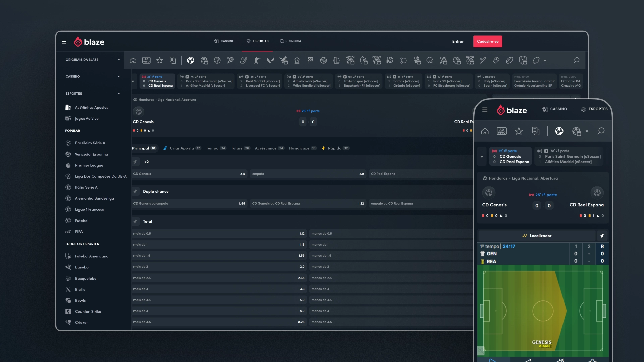
Task: Click the checkered flag racing icon
Action: (x=310, y=60)
